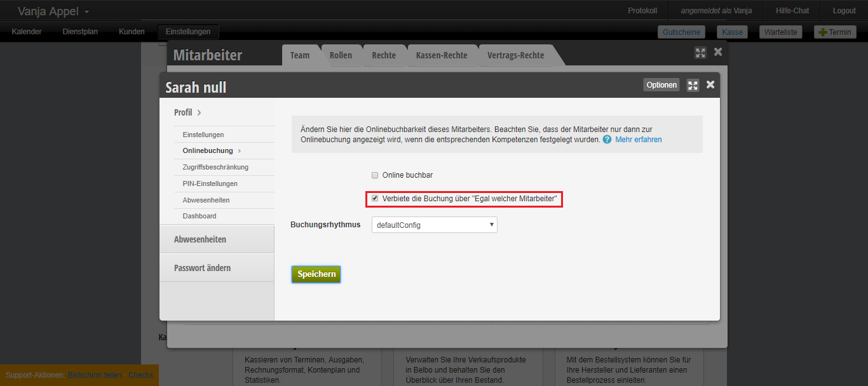Switch to the Rollen tab
Viewport: 868px width, 386px height.
click(341, 55)
